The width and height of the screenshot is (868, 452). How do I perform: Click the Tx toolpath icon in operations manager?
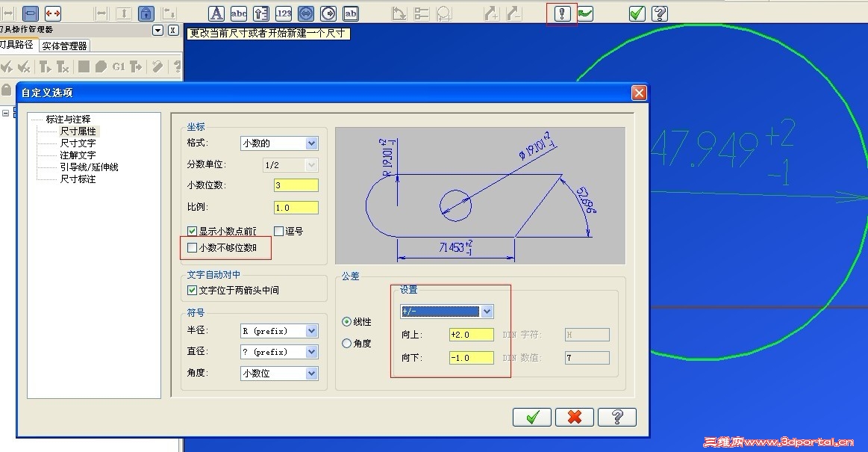pos(63,67)
